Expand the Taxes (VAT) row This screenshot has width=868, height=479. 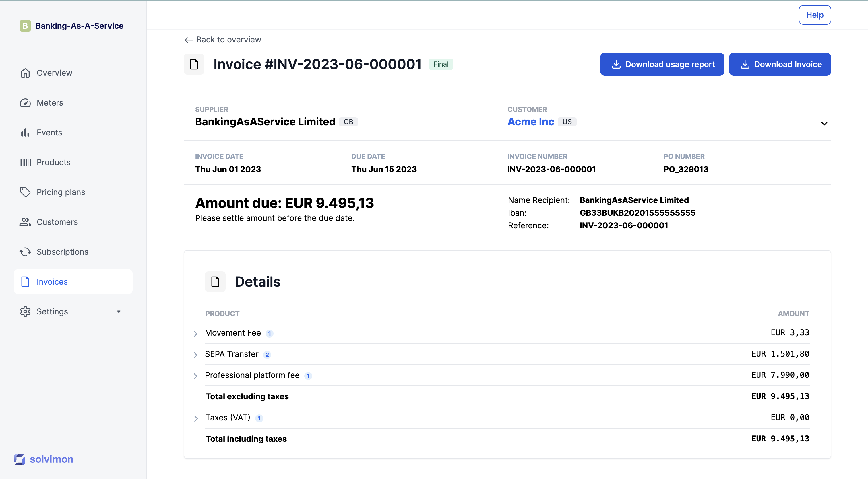pyautogui.click(x=196, y=418)
